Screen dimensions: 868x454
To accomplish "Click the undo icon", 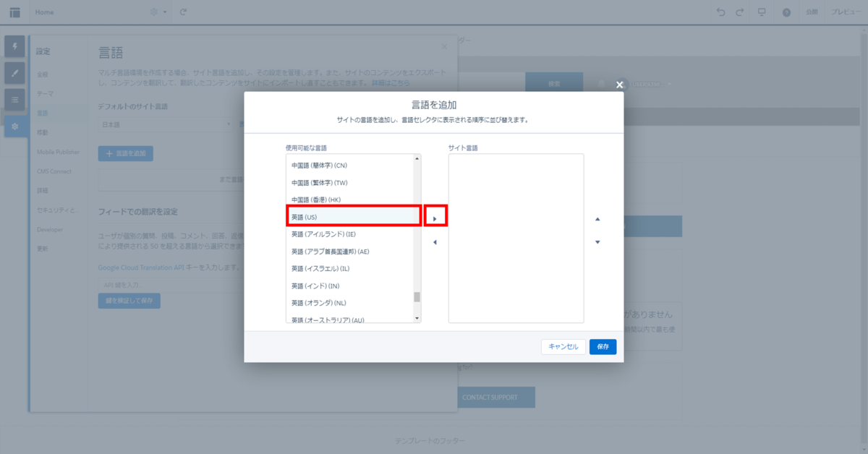I will tap(720, 12).
